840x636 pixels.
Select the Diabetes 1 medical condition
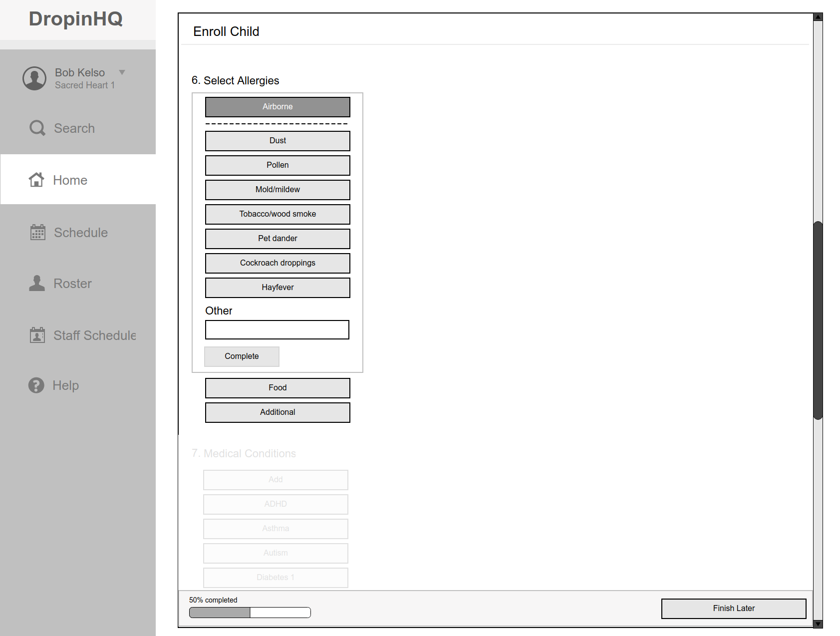[x=276, y=578]
